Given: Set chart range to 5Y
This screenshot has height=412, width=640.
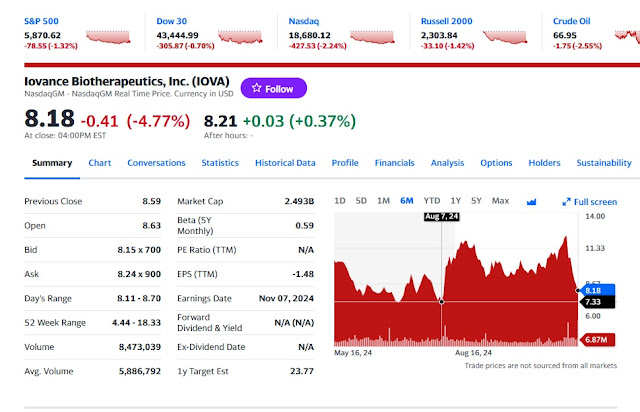Looking at the screenshot, I should 476,201.
